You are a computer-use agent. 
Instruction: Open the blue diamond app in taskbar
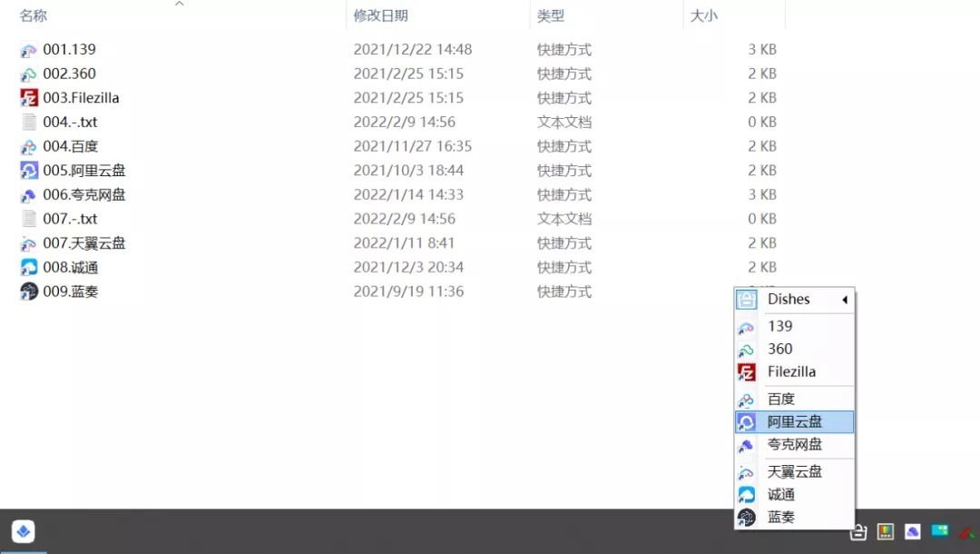[23, 531]
